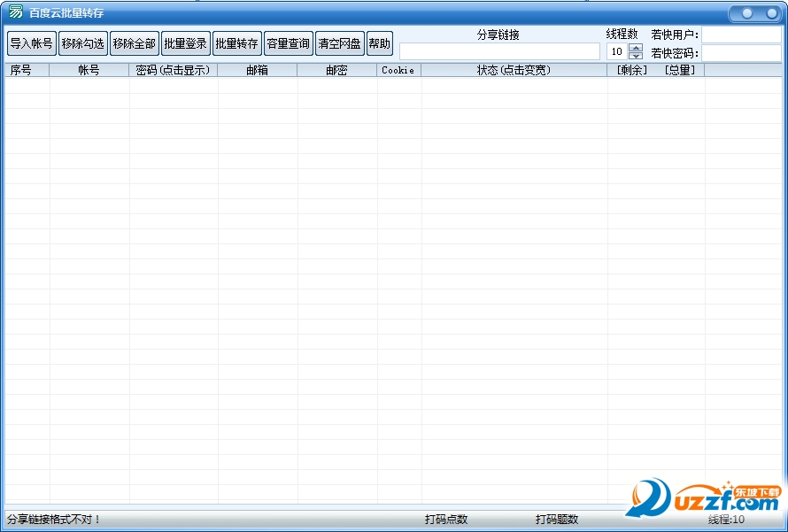Focus the 分享链接 input field

pyautogui.click(x=499, y=51)
